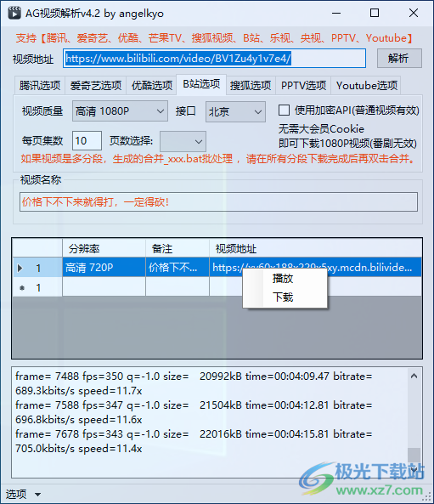This screenshot has width=434, height=504.
Task: Switch to the Youtube选项 tab
Action: click(366, 86)
